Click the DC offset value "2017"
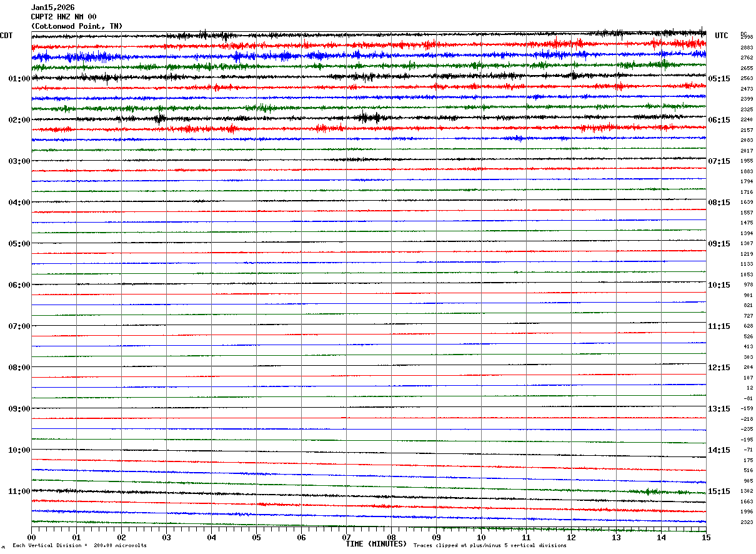The height and width of the screenshot is (554, 756). coord(747,151)
